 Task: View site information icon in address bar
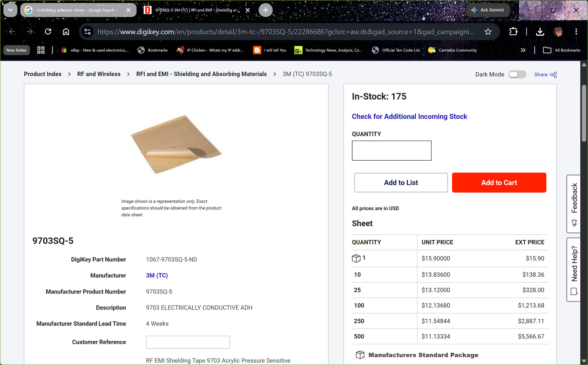pos(88,32)
